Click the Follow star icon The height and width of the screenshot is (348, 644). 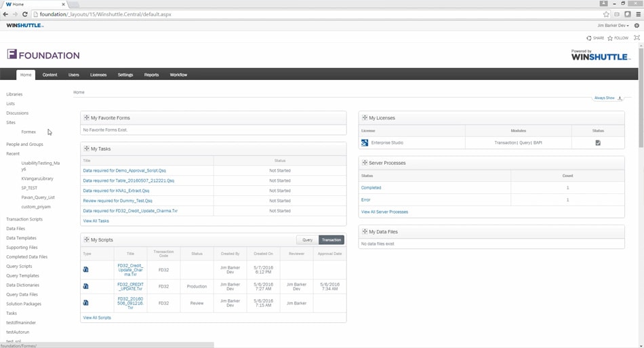[610, 38]
